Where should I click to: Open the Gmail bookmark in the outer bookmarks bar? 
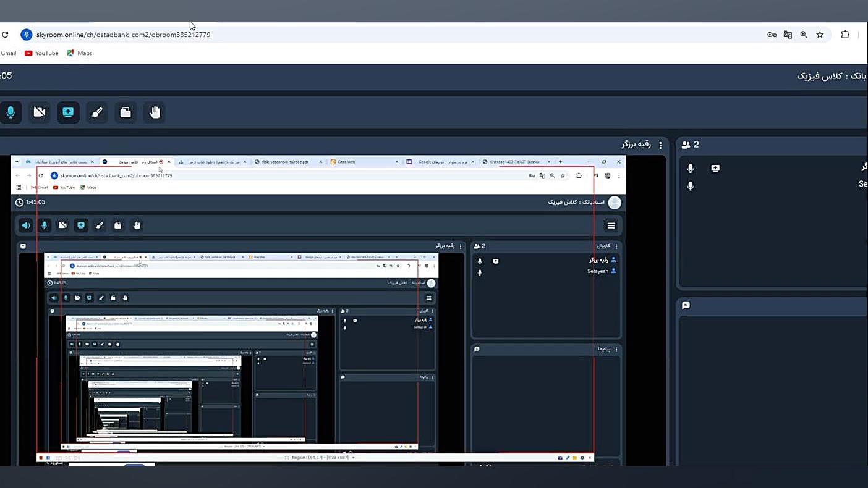(x=9, y=53)
